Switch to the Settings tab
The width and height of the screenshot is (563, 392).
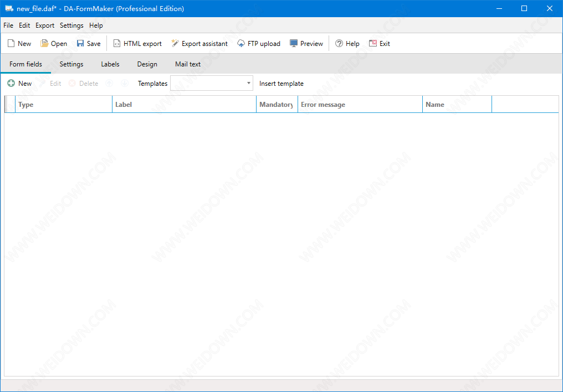(x=71, y=64)
